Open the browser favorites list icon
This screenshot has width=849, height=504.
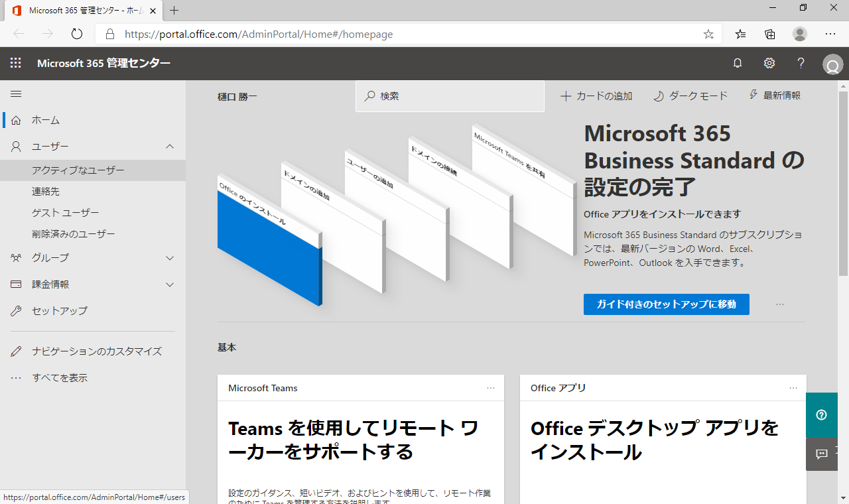click(740, 34)
